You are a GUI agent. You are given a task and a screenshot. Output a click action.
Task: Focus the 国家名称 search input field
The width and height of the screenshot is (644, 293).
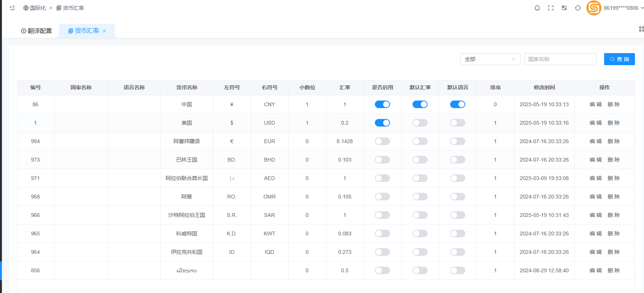click(560, 59)
